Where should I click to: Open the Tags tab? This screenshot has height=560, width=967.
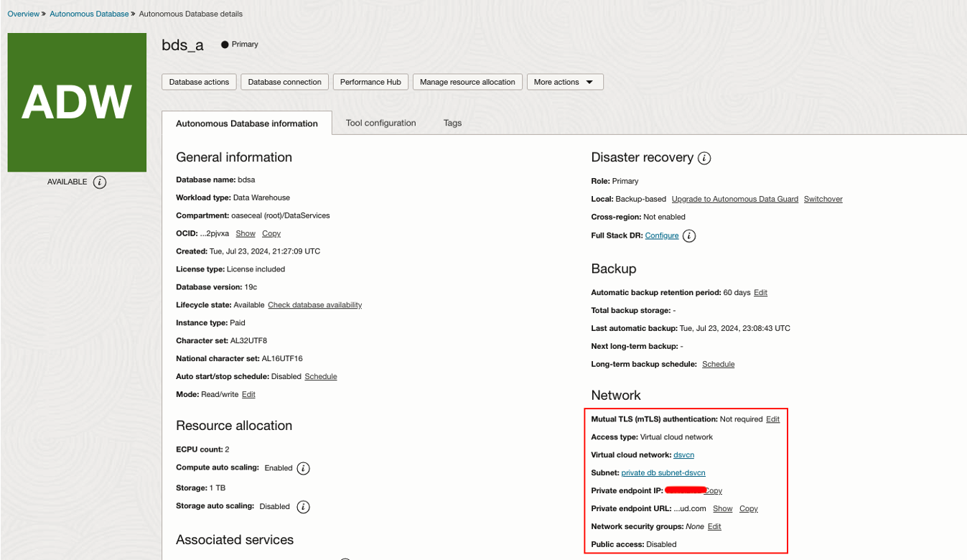pos(452,123)
